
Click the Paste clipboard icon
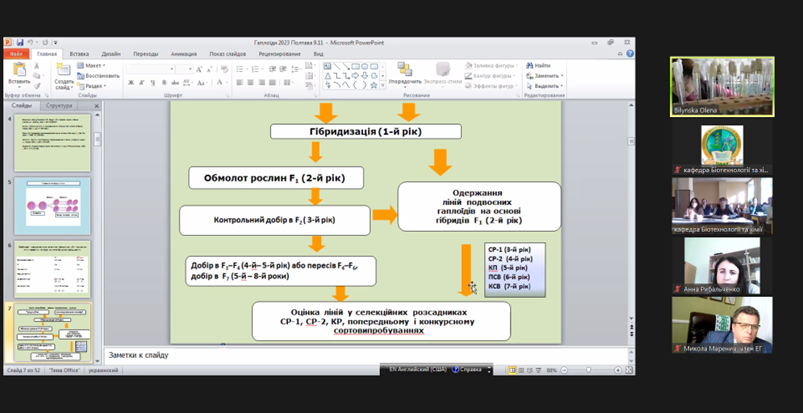19,70
